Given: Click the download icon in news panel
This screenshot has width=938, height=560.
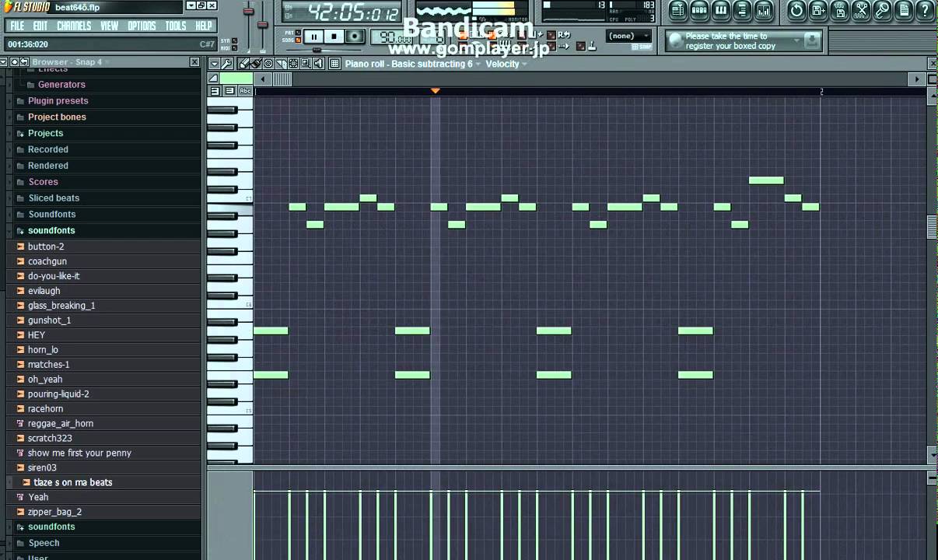Looking at the screenshot, I should click(x=811, y=40).
